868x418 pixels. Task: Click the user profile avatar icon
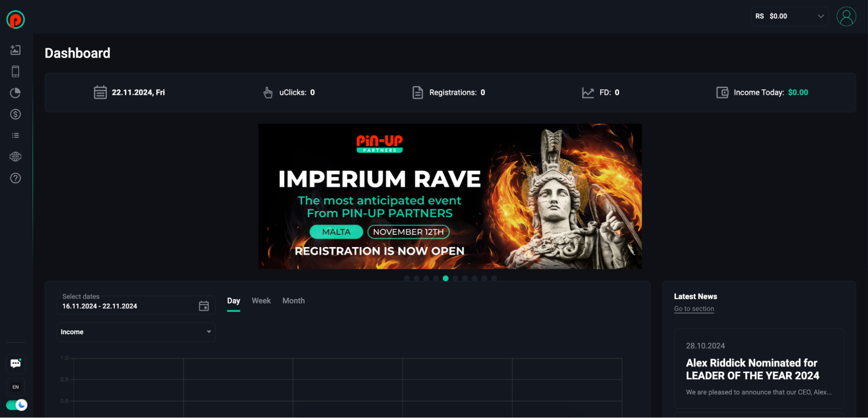click(846, 16)
